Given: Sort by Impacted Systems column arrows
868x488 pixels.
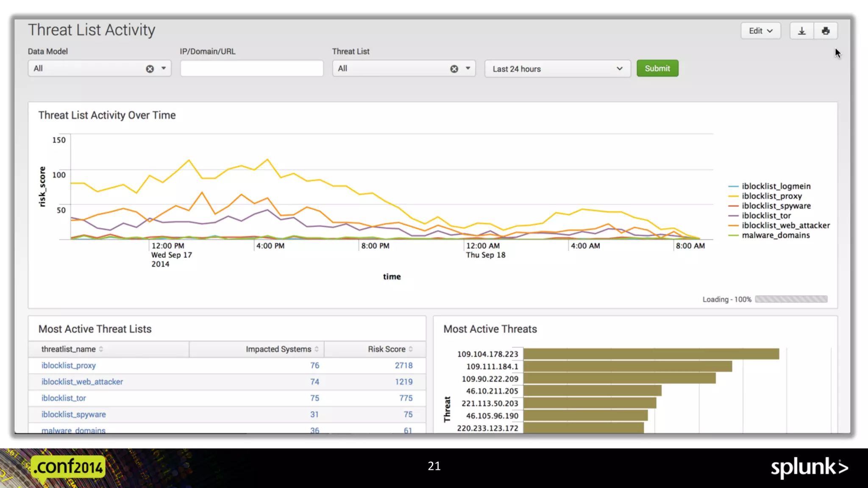Looking at the screenshot, I should pos(317,349).
